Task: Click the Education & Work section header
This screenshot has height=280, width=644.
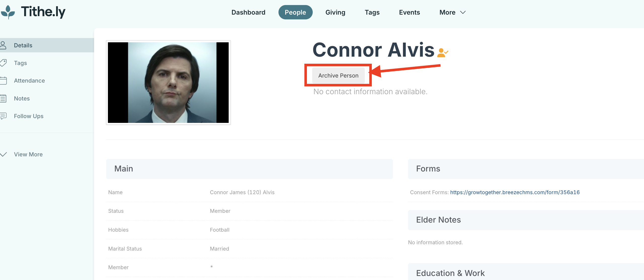Action: 526,272
